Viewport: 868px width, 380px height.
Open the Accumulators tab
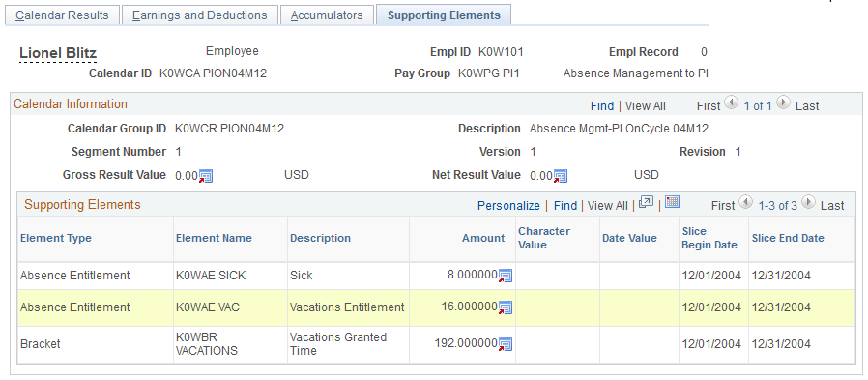click(x=327, y=15)
